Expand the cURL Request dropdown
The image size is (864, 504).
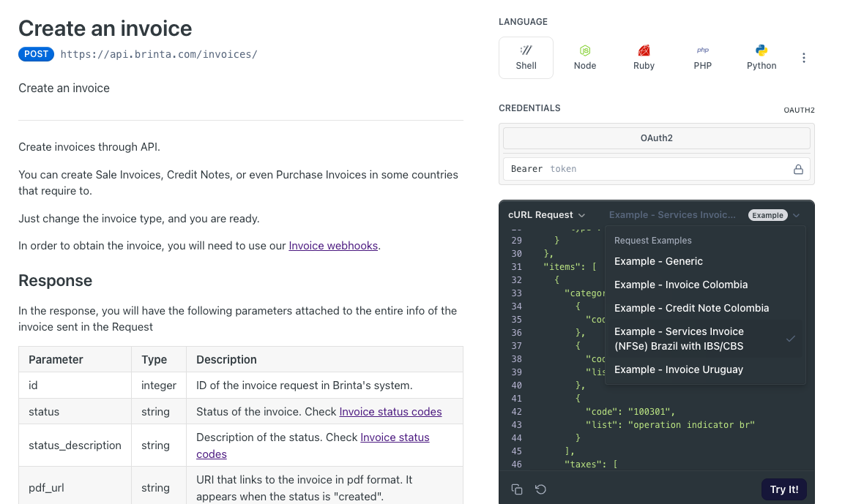(547, 215)
